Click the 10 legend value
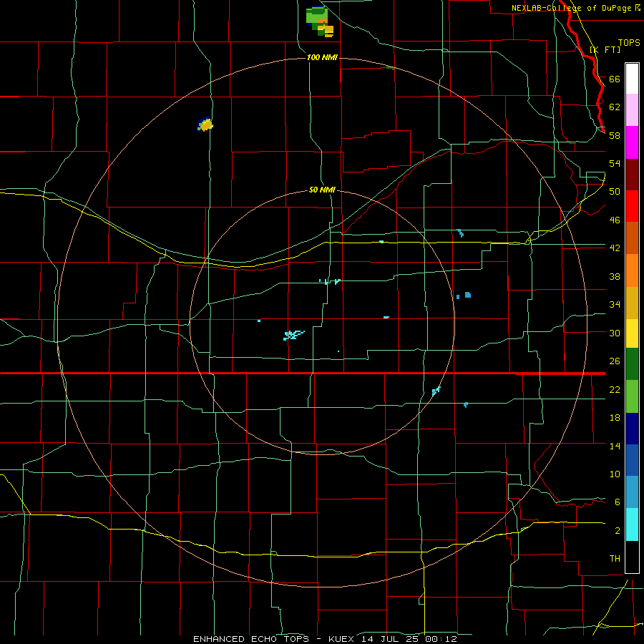The width and height of the screenshot is (644, 644). (615, 474)
